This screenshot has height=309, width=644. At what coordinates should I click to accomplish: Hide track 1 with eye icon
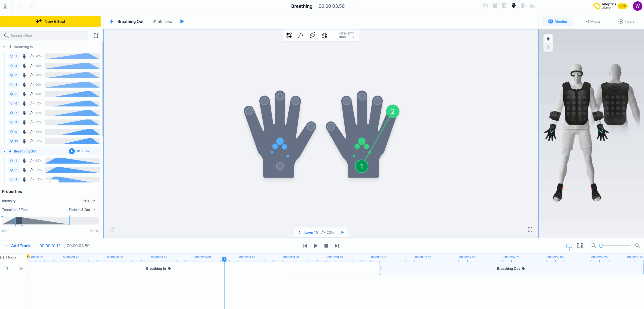21,268
